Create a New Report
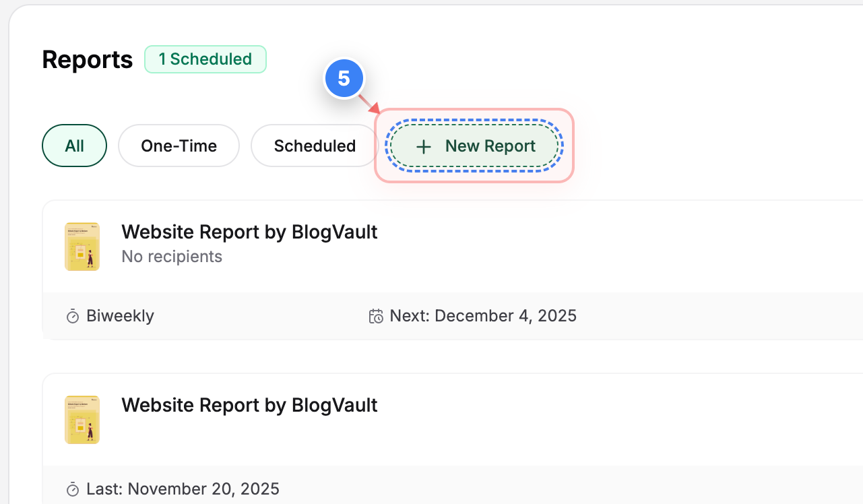Screen dimensions: 863x504 point(474,146)
